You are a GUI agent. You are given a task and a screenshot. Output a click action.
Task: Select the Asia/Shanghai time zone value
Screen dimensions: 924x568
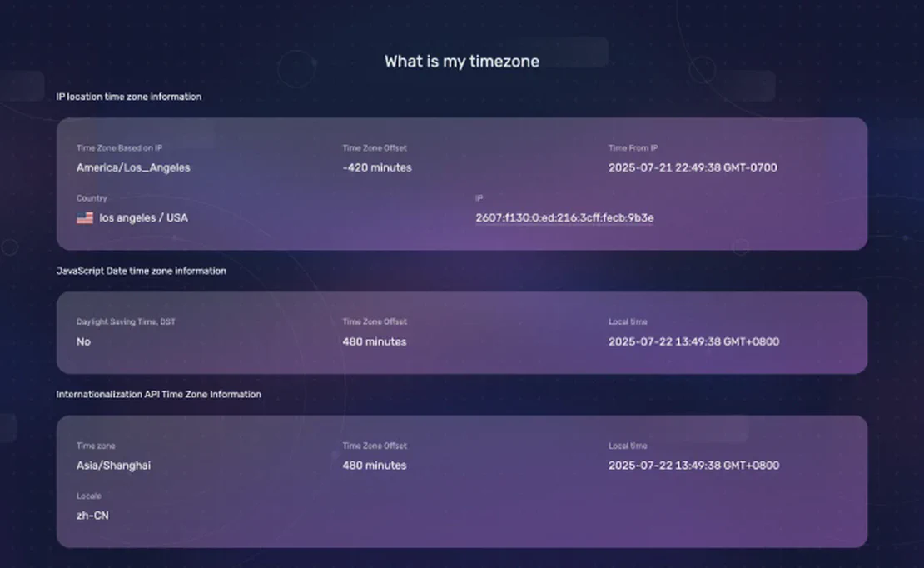(x=113, y=466)
